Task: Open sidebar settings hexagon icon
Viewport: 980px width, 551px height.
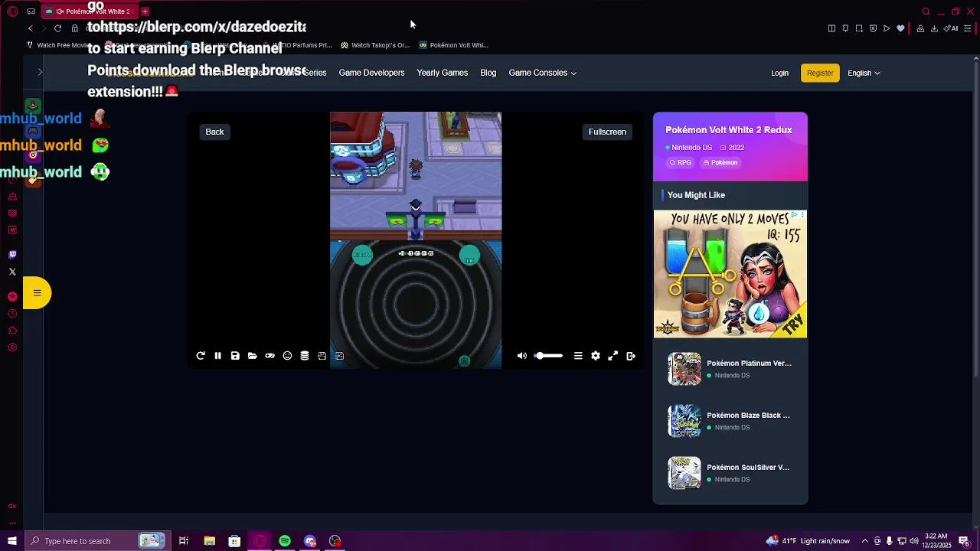Action: (12, 347)
